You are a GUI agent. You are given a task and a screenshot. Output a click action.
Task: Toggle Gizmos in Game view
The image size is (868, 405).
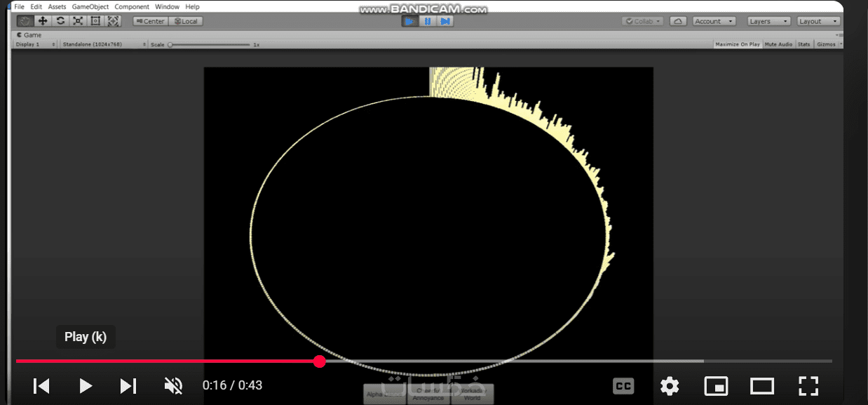[x=826, y=44]
